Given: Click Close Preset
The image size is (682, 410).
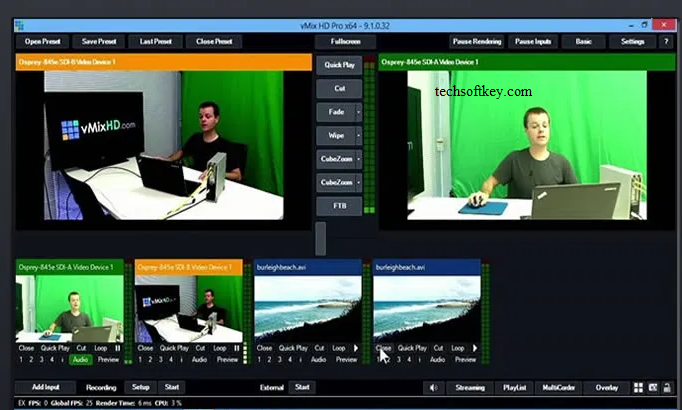Looking at the screenshot, I should [214, 42].
